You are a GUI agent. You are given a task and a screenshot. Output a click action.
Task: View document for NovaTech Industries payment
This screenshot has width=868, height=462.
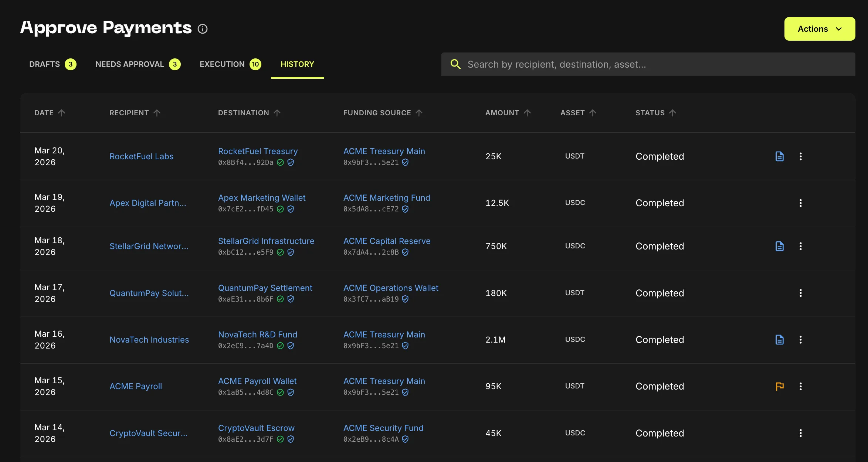pos(780,340)
